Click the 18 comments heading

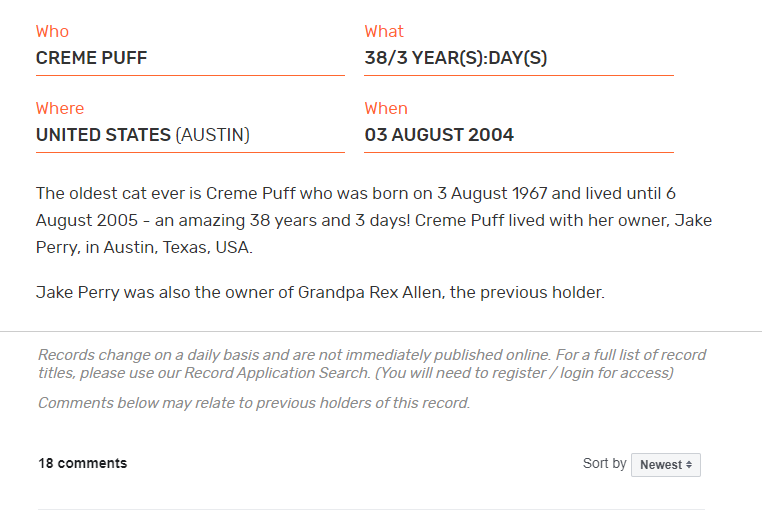click(82, 463)
